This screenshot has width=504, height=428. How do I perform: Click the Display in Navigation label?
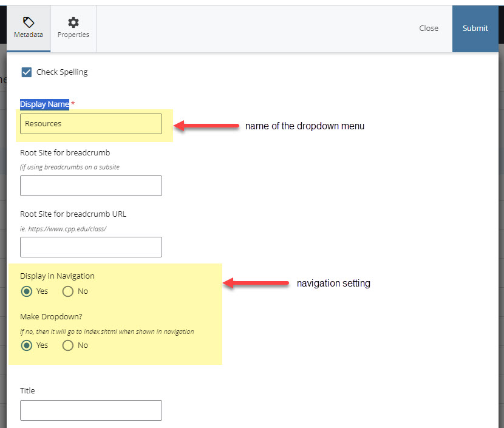(x=57, y=276)
